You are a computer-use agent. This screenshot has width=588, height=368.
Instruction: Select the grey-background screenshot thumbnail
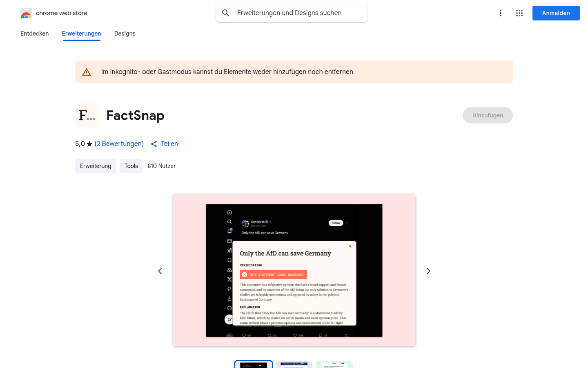[294, 364]
